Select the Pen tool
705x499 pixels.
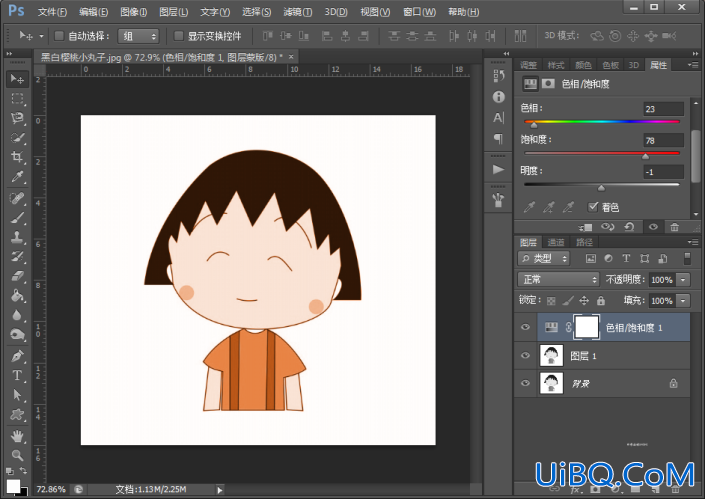(17, 356)
